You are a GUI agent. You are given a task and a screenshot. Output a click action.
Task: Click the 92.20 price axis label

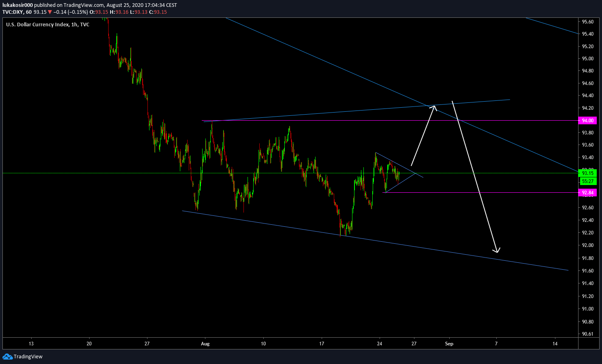point(588,233)
